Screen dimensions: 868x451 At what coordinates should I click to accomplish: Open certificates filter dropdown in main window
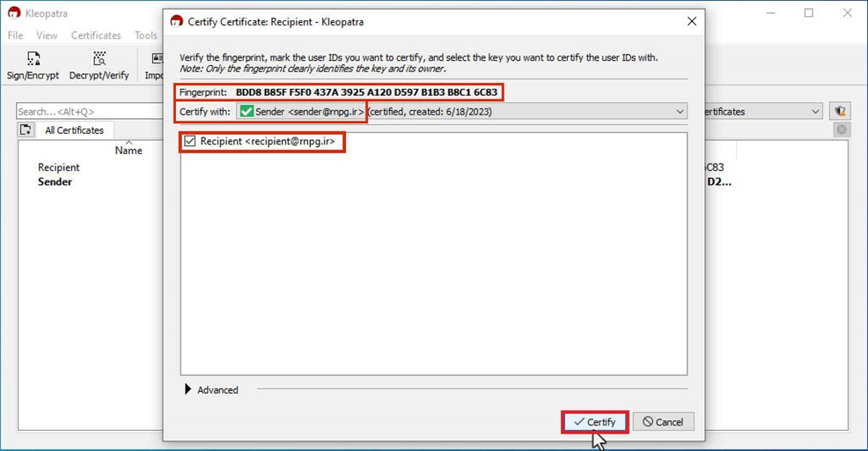point(763,111)
